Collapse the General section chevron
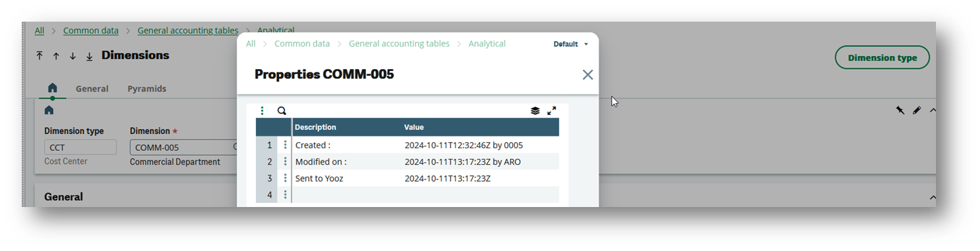 932,198
